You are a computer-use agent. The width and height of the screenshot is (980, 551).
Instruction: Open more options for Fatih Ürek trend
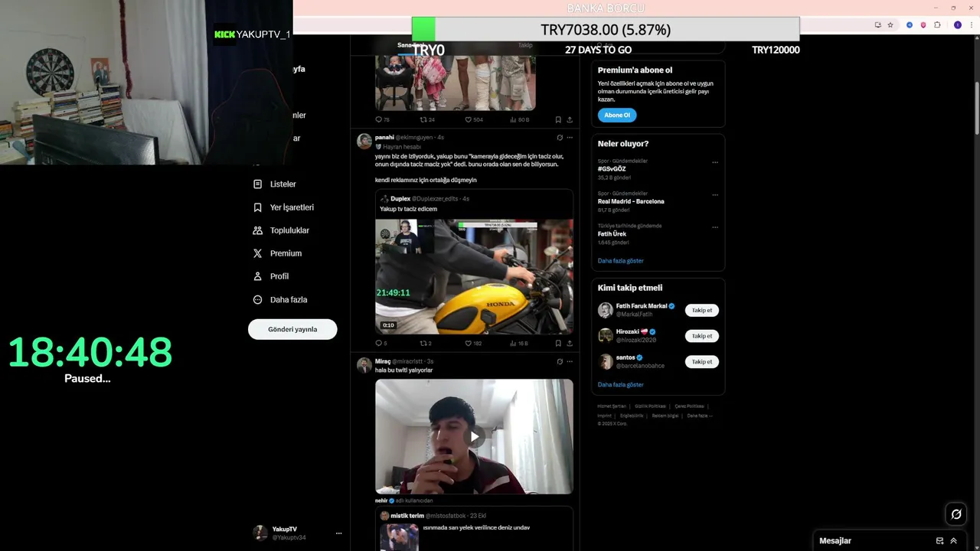[715, 227]
